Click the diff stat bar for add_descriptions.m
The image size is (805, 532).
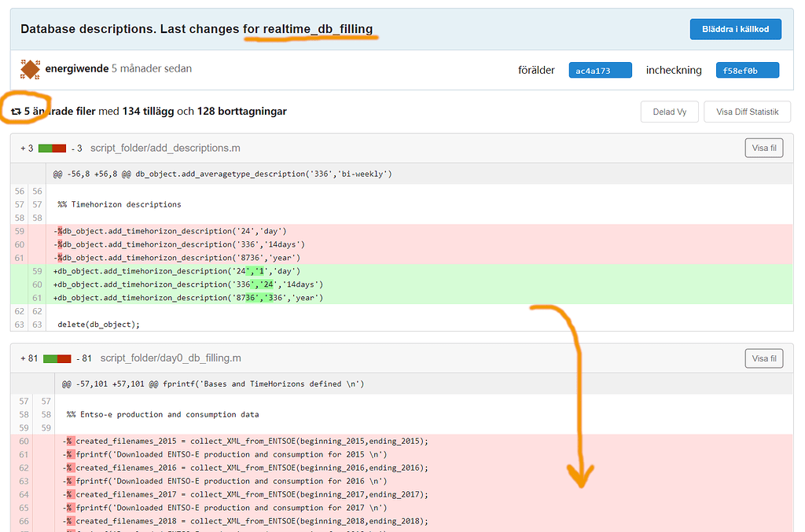point(52,146)
